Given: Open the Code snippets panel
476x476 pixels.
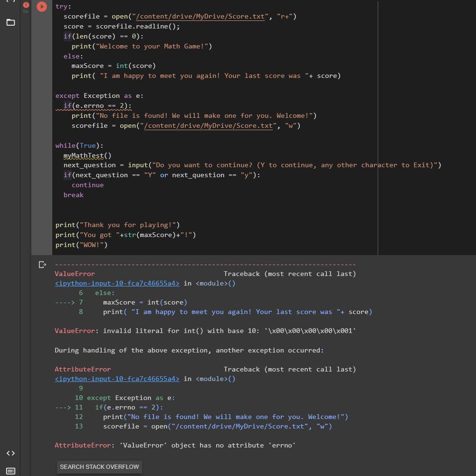Looking at the screenshot, I should (x=10, y=453).
